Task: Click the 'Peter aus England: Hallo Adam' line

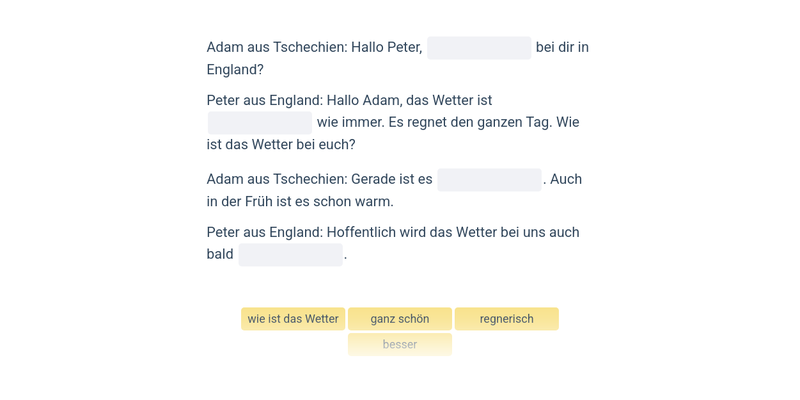Action: [302, 101]
